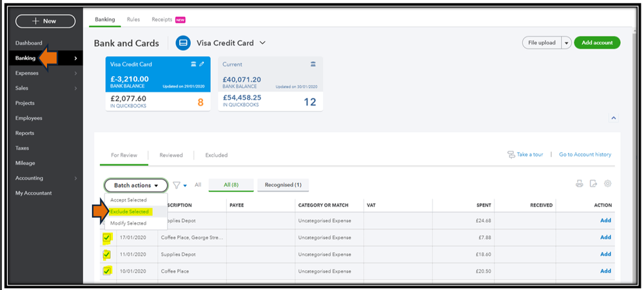Click the print icon above the table
This screenshot has width=644, height=290.
(580, 184)
